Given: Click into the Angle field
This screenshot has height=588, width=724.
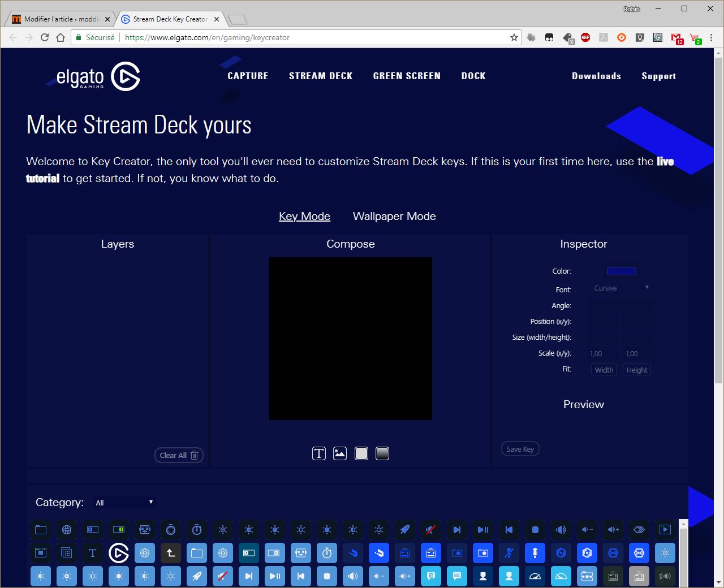Looking at the screenshot, I should [621, 306].
